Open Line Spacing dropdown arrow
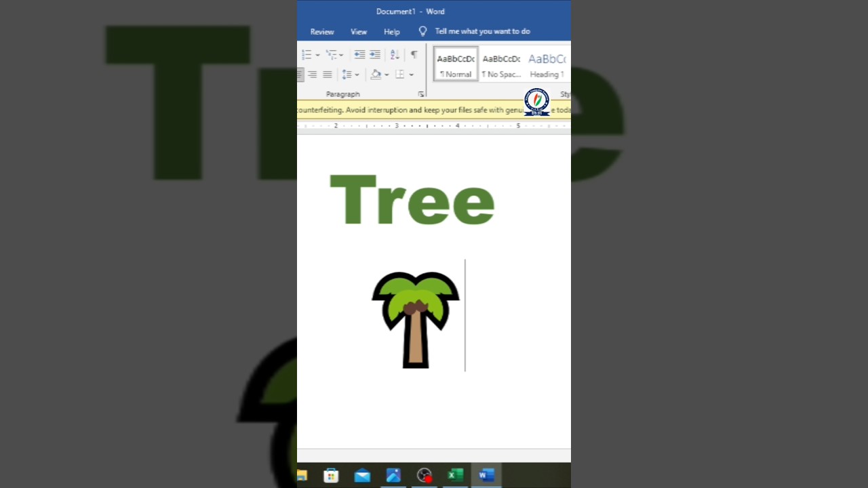Screen dimensions: 868x488 click(x=357, y=75)
